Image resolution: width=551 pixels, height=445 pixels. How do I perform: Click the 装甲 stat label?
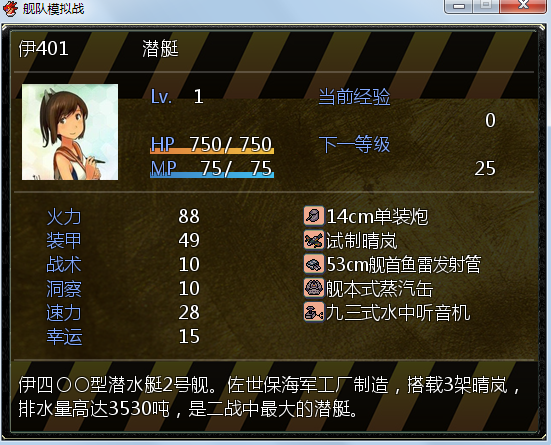pos(64,240)
